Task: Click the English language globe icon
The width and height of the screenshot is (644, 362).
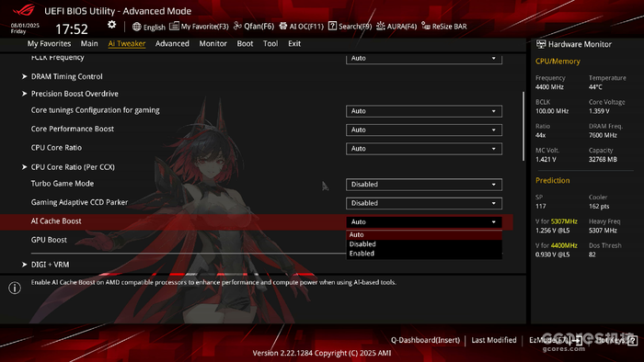Action: click(137, 27)
